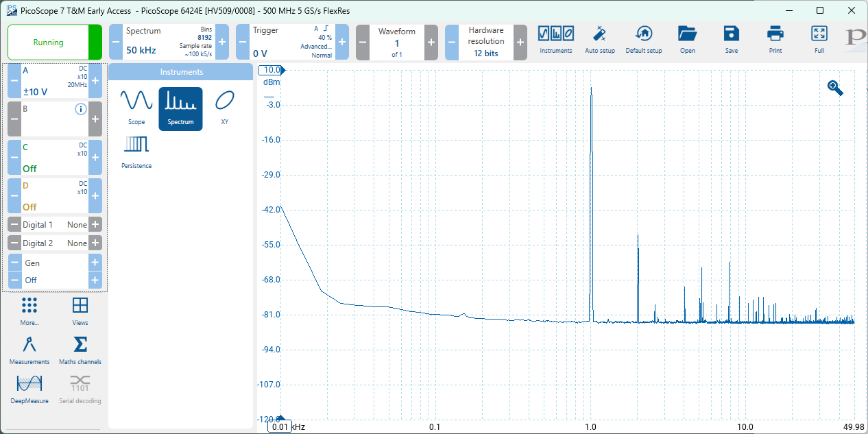868x434 pixels.
Task: Click channel C plus button
Action: pyautogui.click(x=95, y=157)
